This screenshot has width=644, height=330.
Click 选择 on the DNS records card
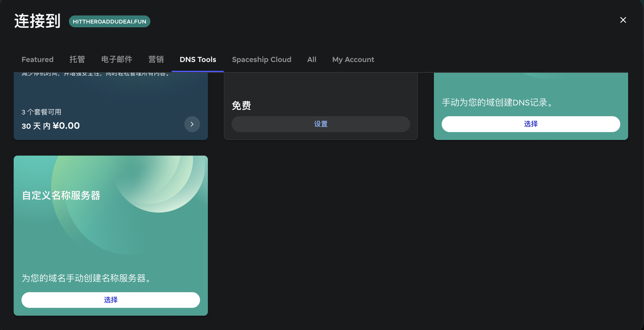click(531, 124)
